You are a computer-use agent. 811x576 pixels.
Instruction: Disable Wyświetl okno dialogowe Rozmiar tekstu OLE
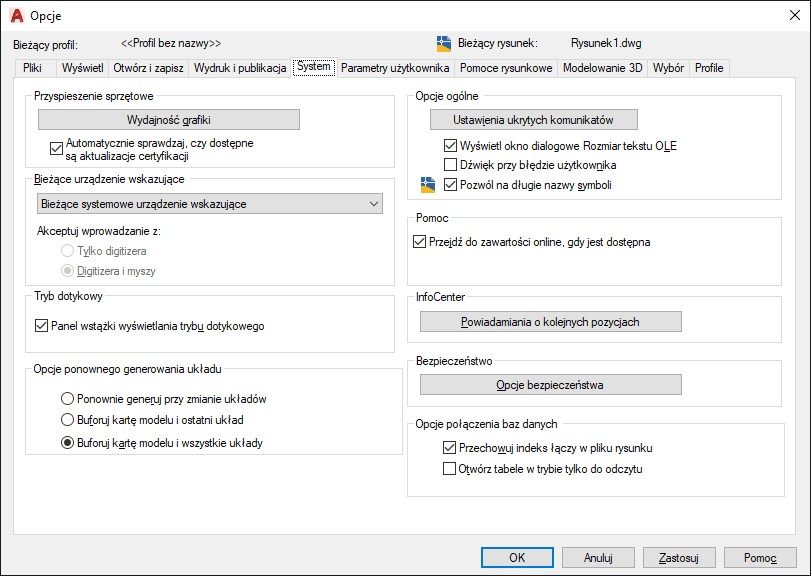tap(450, 145)
